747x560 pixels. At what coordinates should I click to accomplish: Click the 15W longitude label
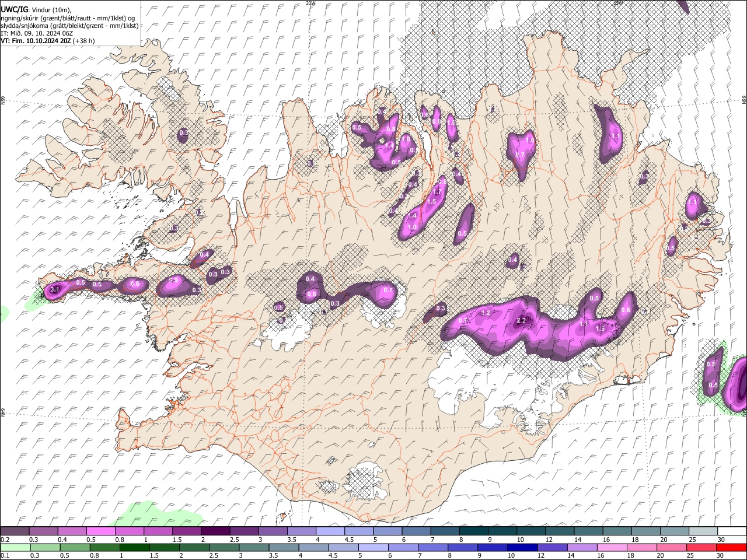(x=618, y=3)
